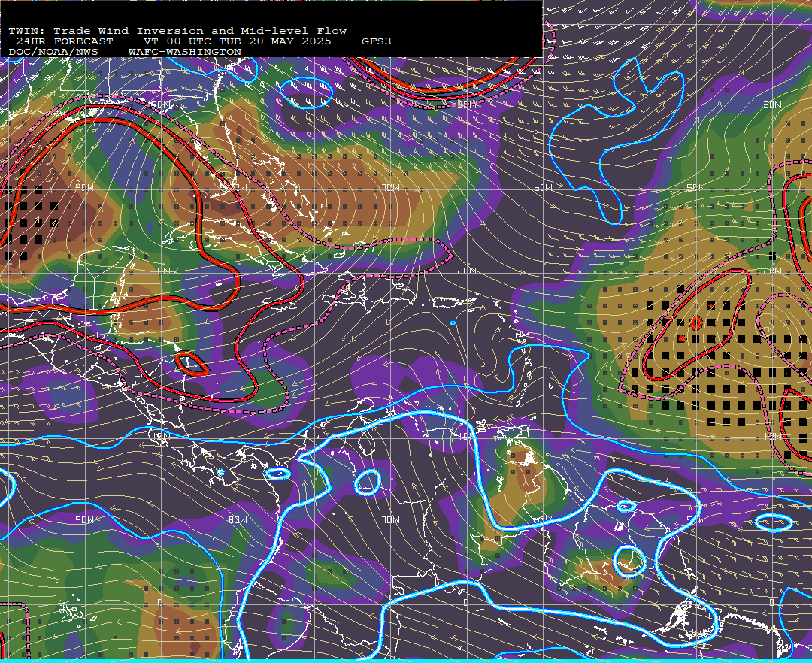
Task: Click the '90W' label in the lower longitude row
Action: [84, 519]
